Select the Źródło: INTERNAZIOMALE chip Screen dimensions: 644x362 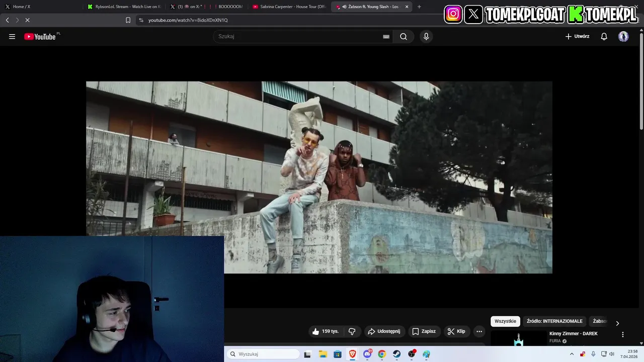pos(554,321)
